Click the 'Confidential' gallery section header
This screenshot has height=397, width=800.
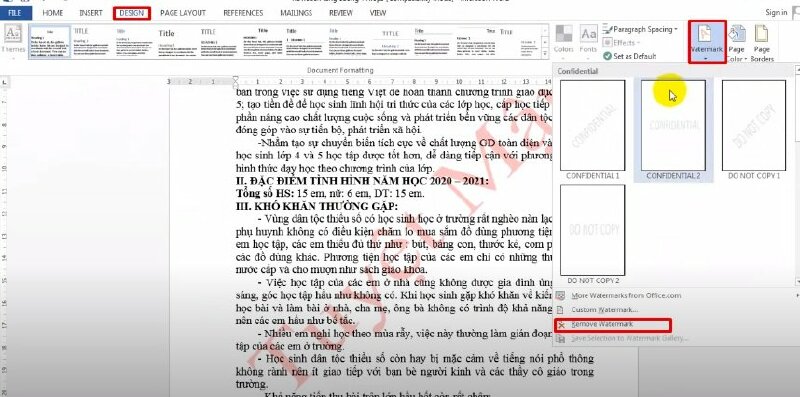point(578,71)
